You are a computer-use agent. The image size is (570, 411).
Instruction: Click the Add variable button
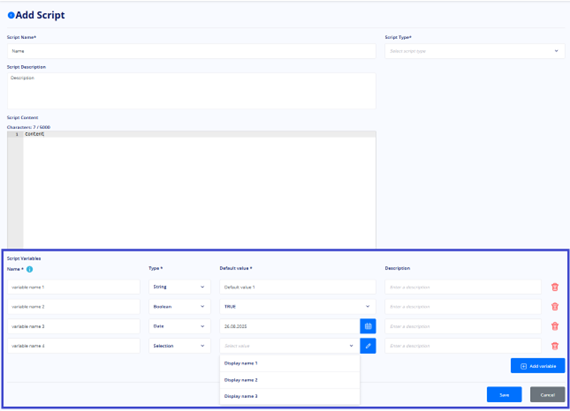point(538,366)
